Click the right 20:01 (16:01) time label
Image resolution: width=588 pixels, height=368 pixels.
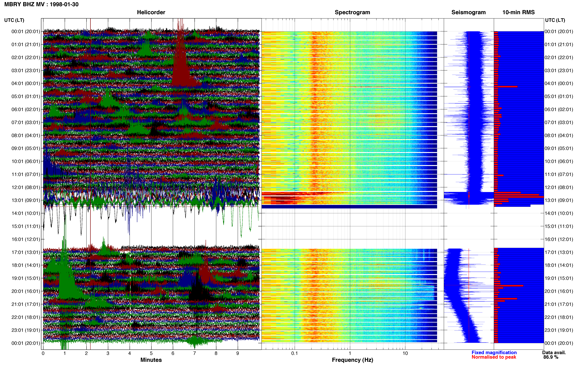559,291
